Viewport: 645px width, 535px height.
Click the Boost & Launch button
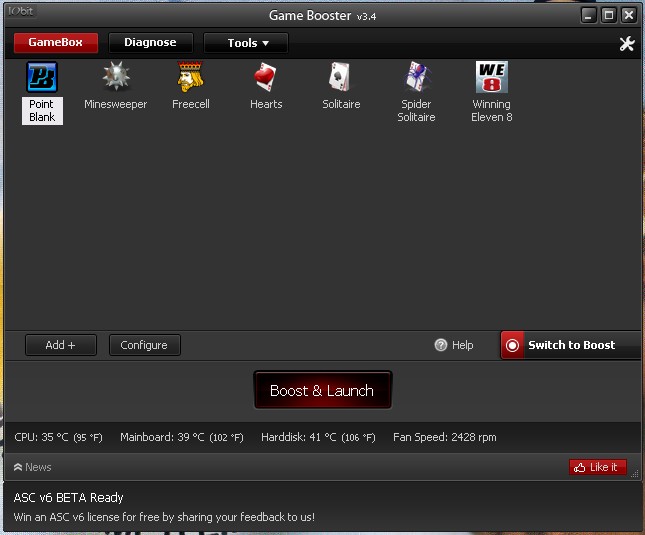point(322,390)
